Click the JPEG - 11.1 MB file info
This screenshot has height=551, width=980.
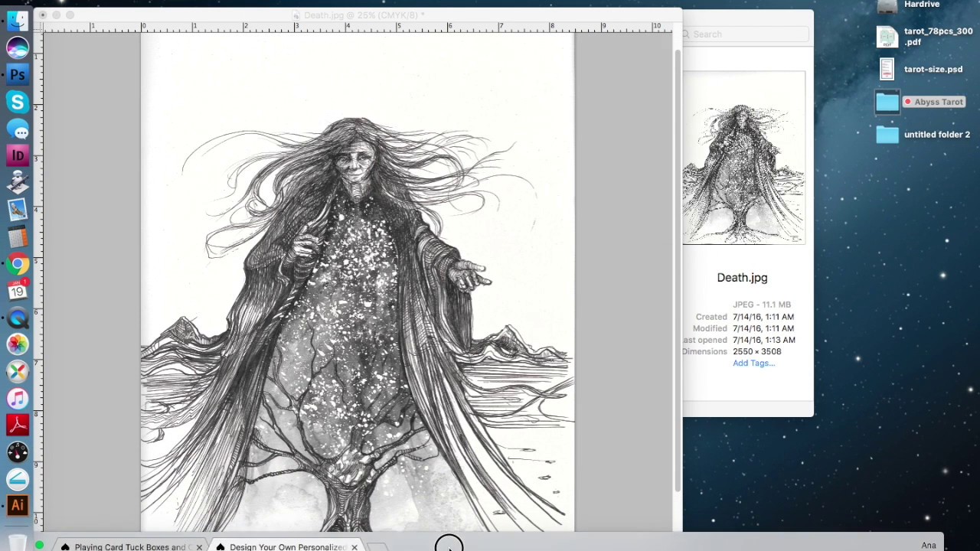(x=762, y=305)
